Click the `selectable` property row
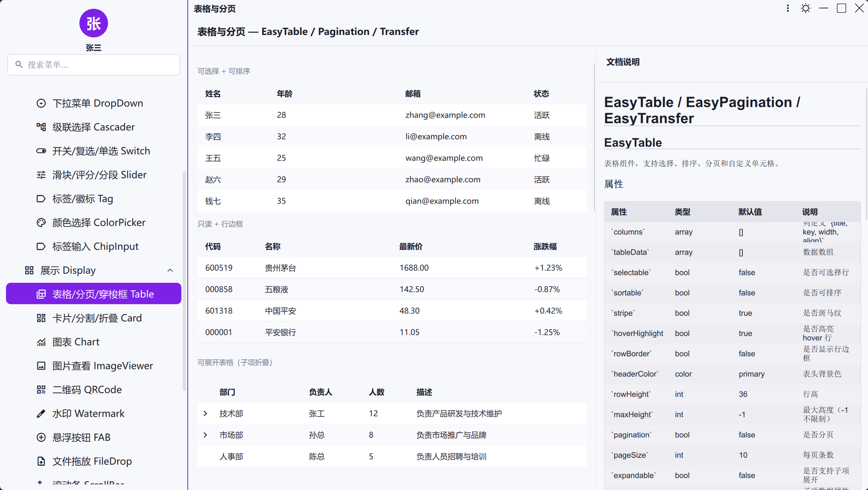 (732, 272)
